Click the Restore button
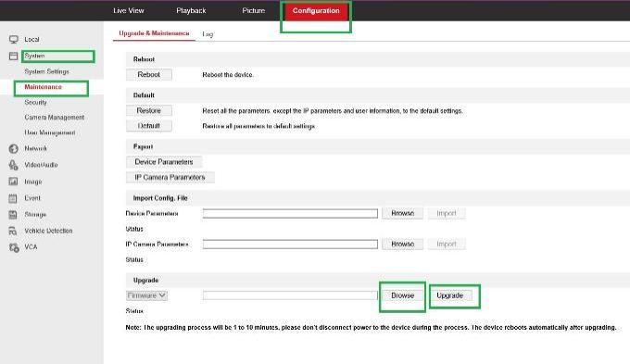This screenshot has height=364, width=630. 148,110
